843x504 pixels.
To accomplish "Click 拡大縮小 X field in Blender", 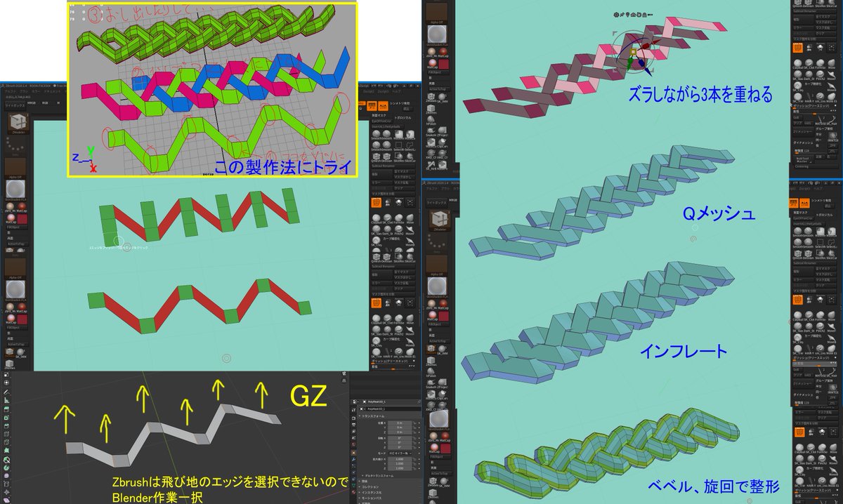I will point(400,459).
